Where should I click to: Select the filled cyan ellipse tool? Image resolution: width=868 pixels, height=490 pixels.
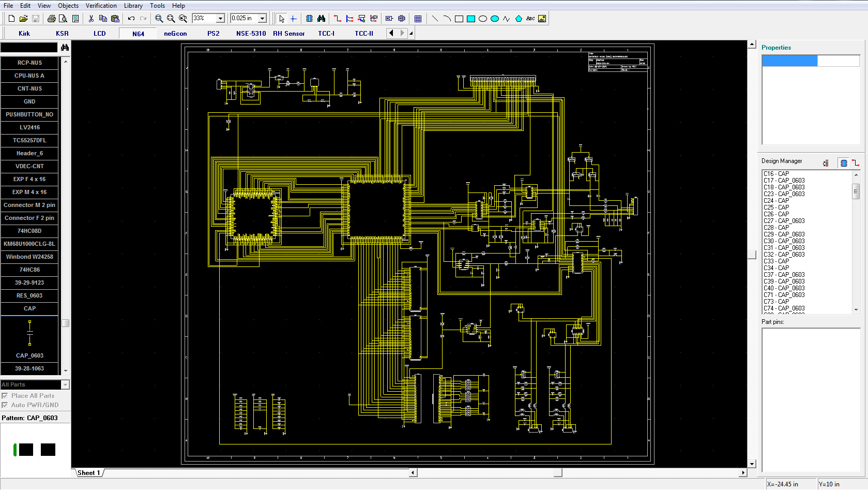[x=495, y=19]
